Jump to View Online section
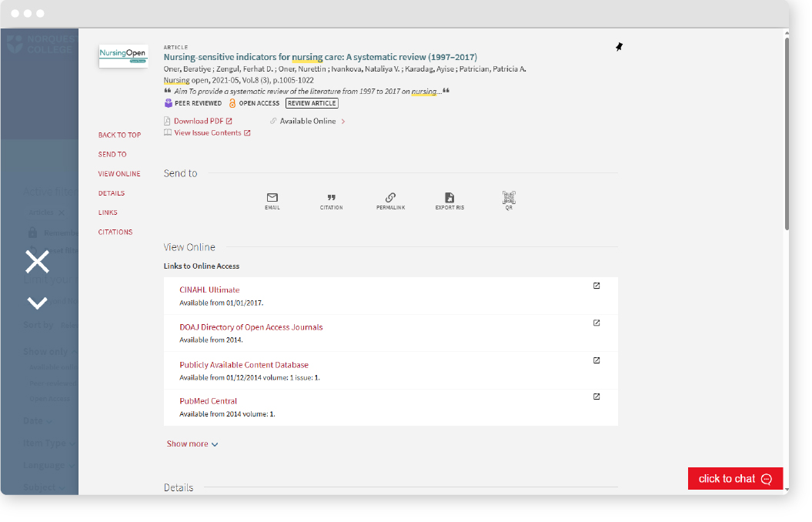812x522 pixels. 119,174
